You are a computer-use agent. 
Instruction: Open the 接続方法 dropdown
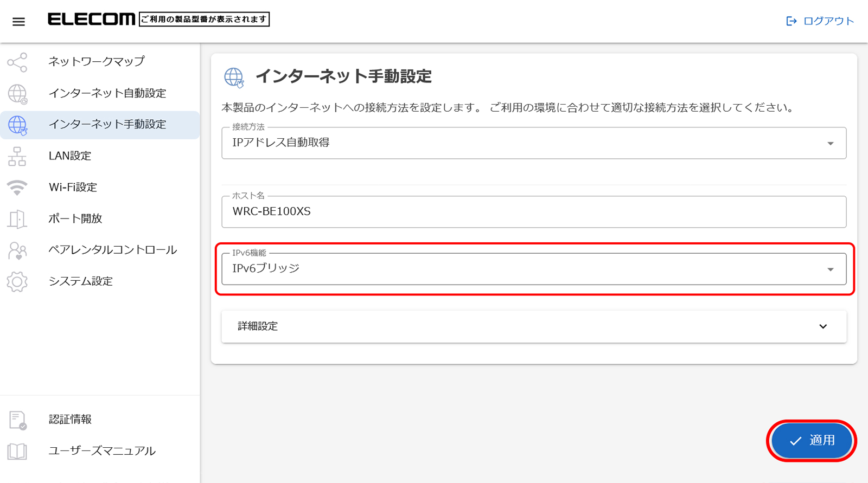point(533,143)
